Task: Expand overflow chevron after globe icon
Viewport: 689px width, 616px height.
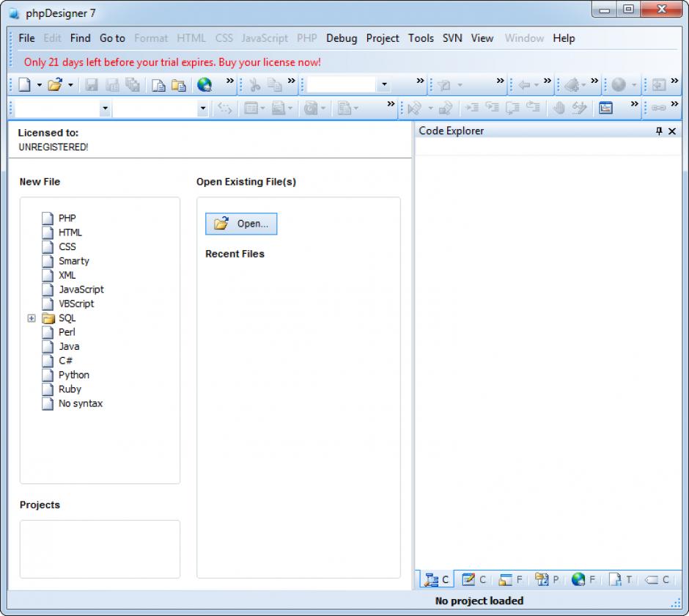Action: click(230, 81)
